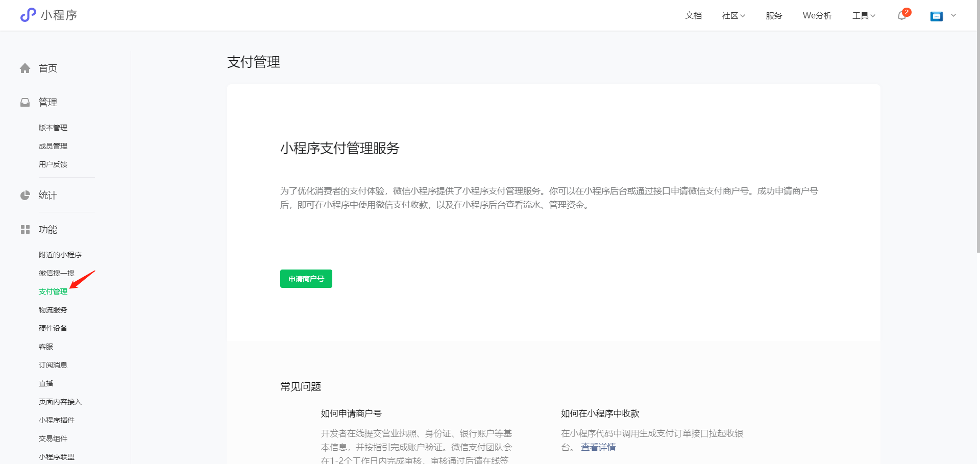Open 成员管理 in the sidebar
This screenshot has height=464, width=980.
[x=53, y=146]
